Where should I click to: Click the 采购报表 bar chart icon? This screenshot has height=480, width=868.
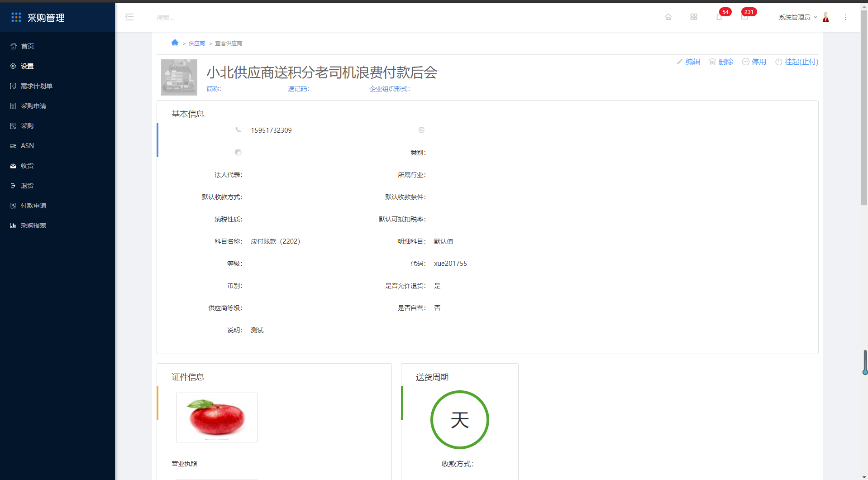coord(13,226)
